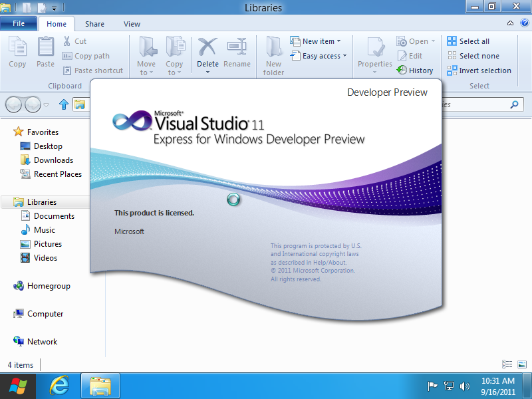This screenshot has width=532, height=399.
Task: Create a New folder from ribbon
Action: pos(273,56)
